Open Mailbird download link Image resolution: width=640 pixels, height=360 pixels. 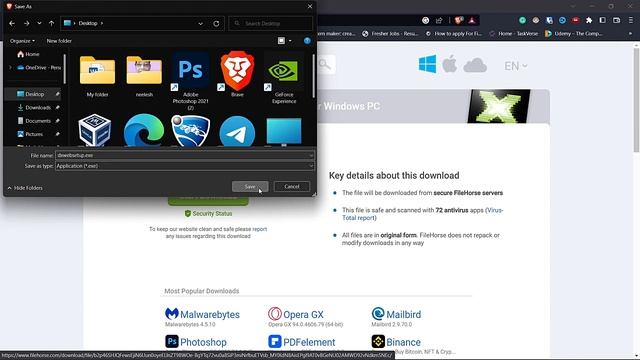click(396, 314)
